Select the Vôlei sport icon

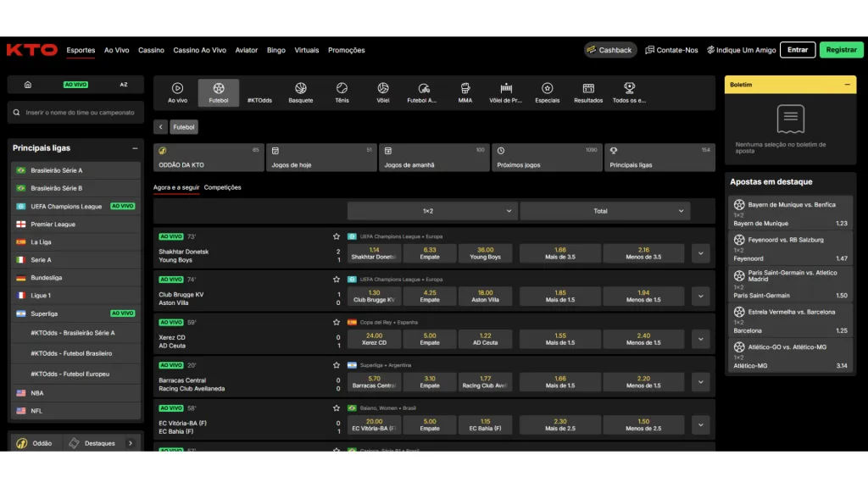click(382, 92)
